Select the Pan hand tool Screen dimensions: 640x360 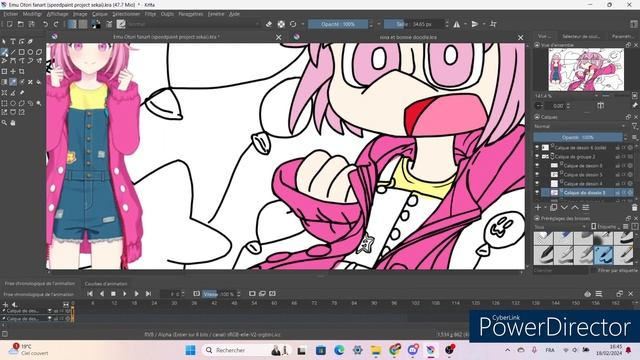point(13,122)
